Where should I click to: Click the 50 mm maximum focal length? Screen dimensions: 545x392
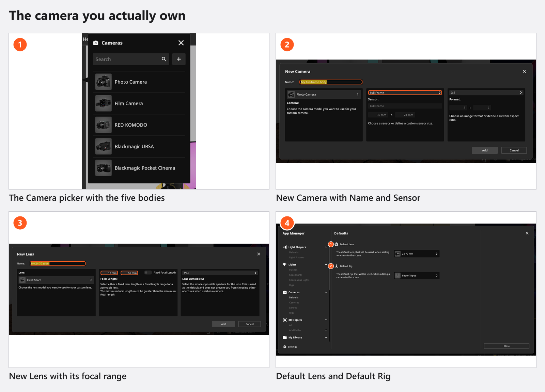click(129, 273)
